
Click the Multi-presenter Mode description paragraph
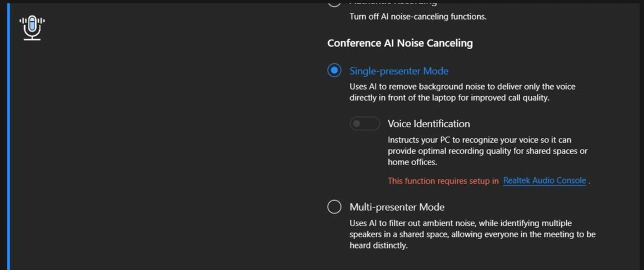coord(472,234)
